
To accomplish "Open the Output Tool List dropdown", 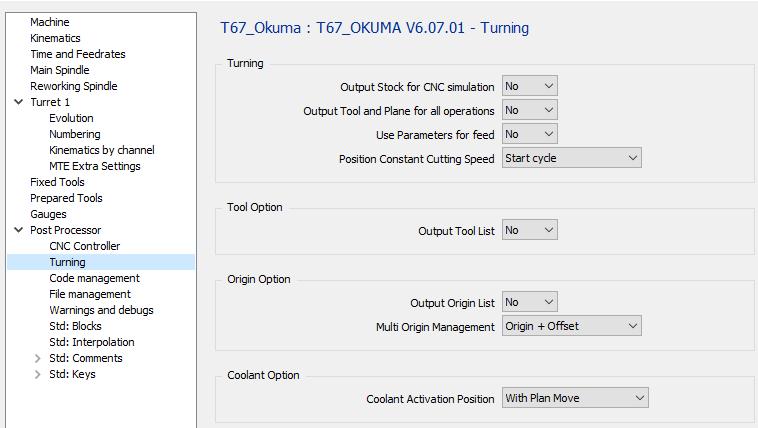I will pyautogui.click(x=529, y=230).
